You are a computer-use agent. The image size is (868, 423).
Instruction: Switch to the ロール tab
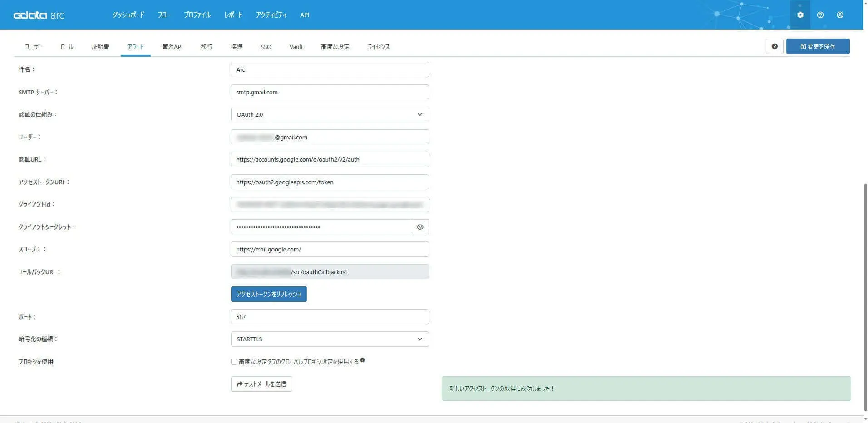pyautogui.click(x=67, y=47)
